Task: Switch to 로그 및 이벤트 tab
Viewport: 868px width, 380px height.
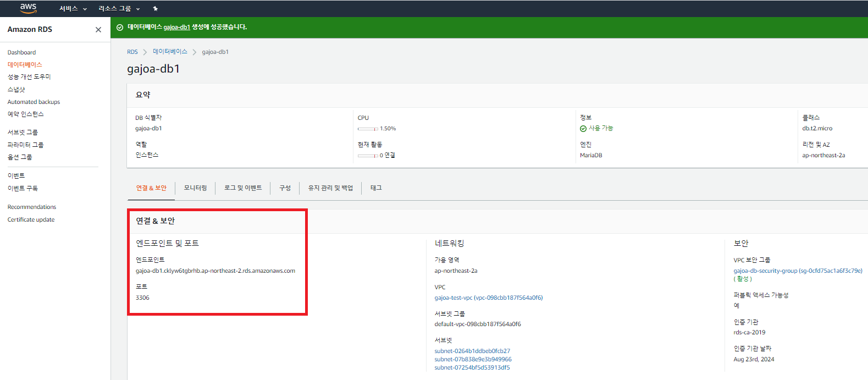Action: 243,188
